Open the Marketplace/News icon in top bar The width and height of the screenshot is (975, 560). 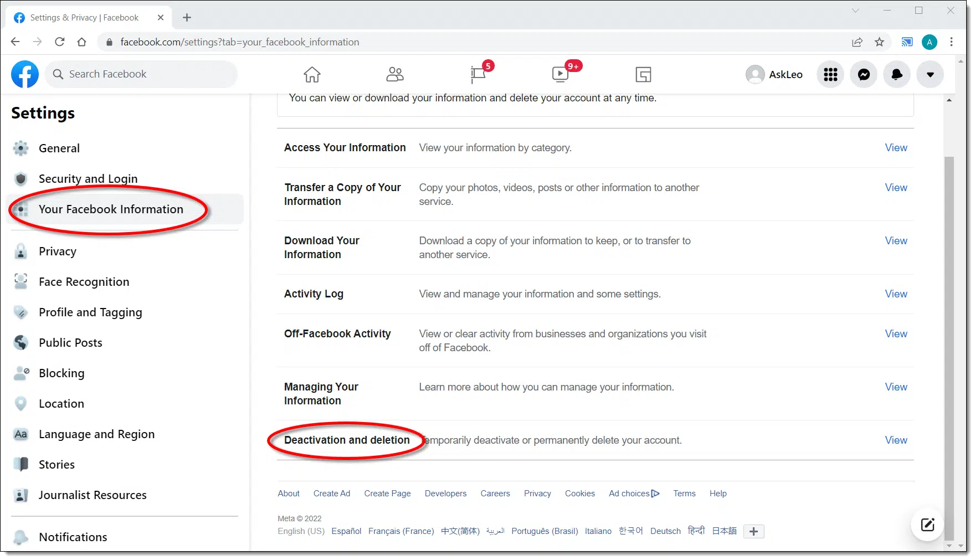(x=643, y=74)
